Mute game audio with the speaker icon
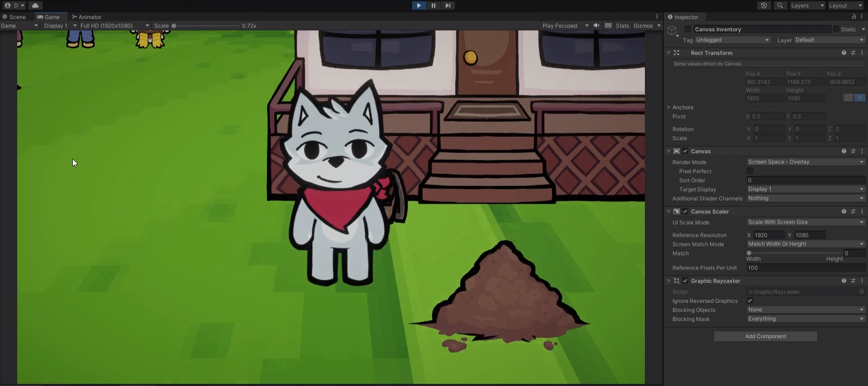Image resolution: width=868 pixels, height=386 pixels. tap(596, 26)
